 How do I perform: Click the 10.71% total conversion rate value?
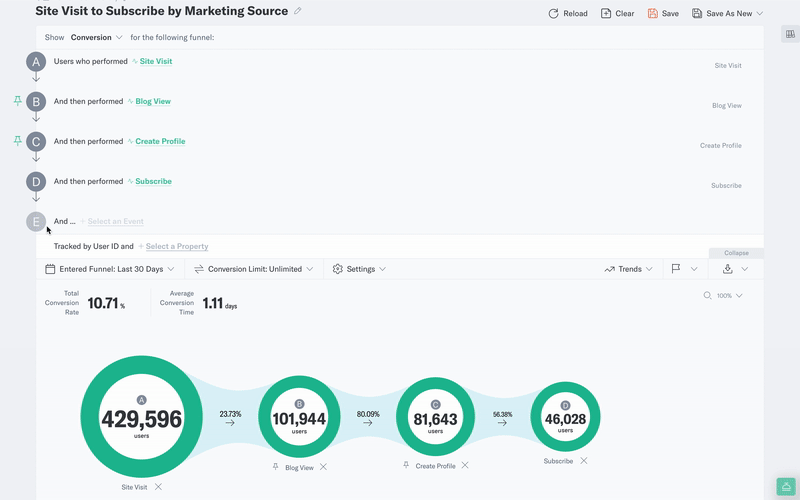106,303
